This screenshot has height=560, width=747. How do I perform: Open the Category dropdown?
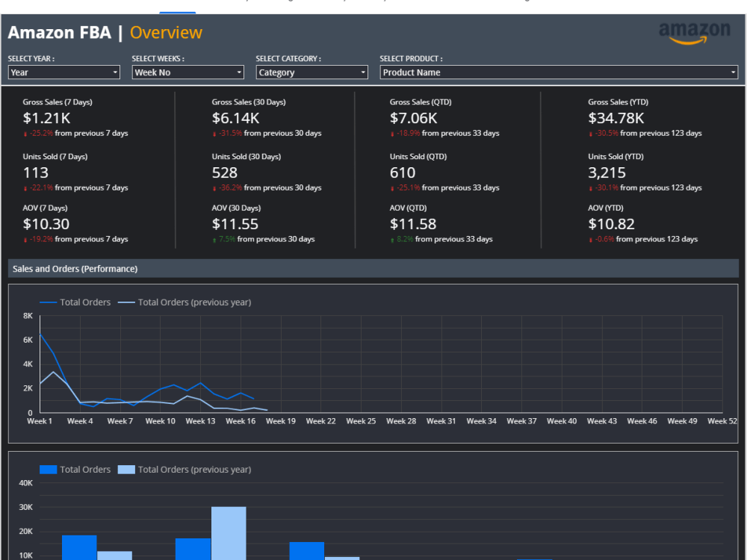pos(311,72)
